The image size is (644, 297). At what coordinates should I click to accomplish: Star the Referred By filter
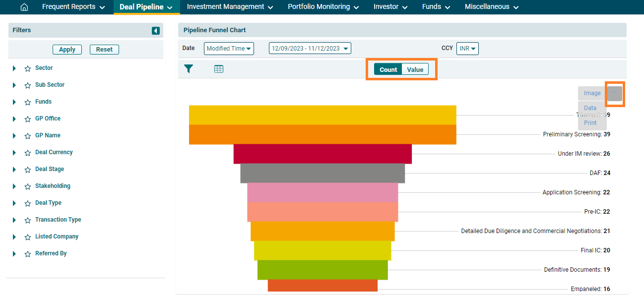(x=28, y=254)
